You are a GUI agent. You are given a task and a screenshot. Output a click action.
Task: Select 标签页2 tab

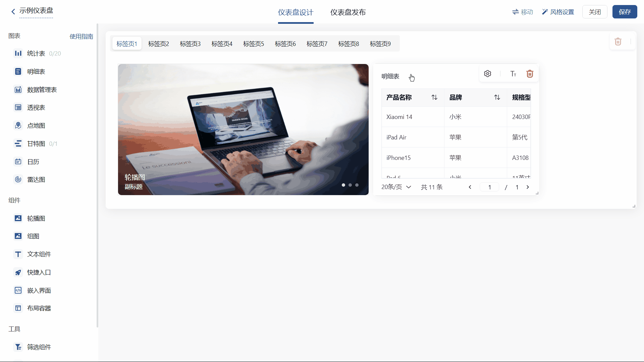point(158,44)
